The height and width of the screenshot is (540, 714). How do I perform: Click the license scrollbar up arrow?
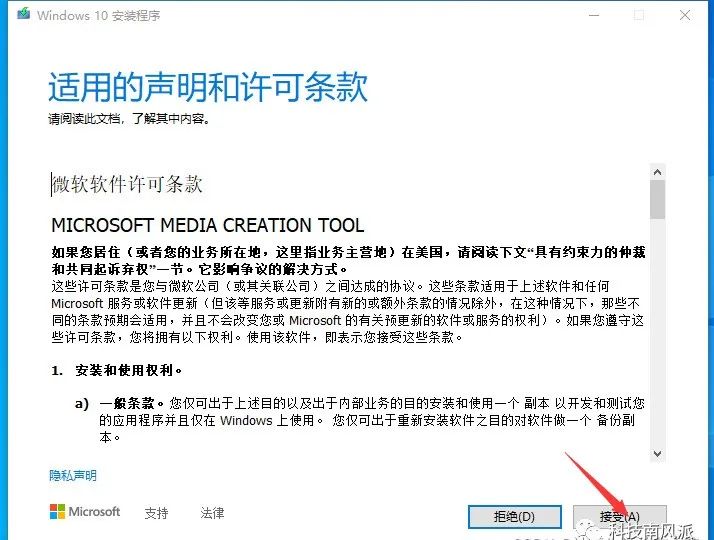tap(657, 172)
